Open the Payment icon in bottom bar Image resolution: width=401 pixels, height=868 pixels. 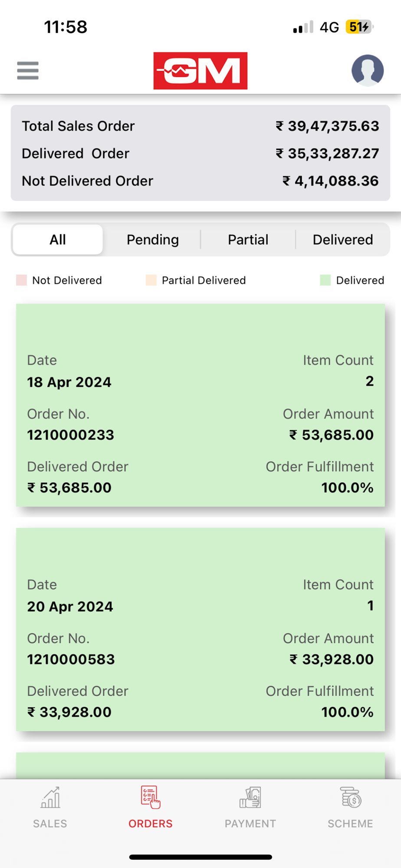coord(250,798)
